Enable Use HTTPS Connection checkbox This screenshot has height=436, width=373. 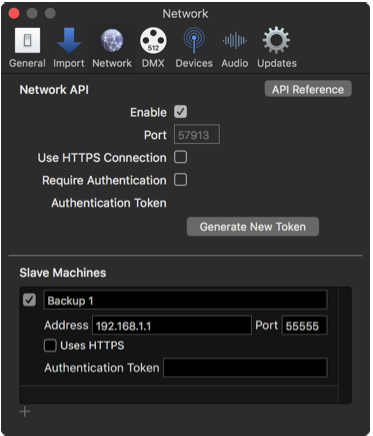pyautogui.click(x=180, y=157)
